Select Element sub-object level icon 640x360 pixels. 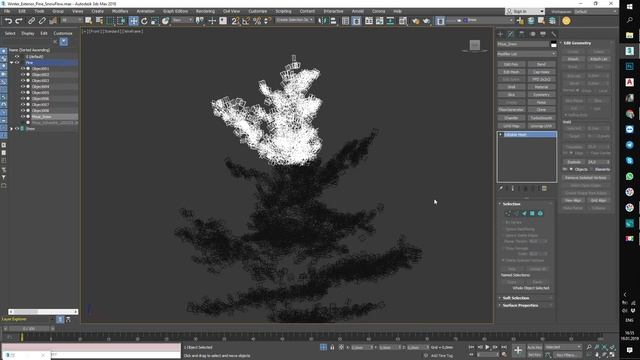(540, 213)
